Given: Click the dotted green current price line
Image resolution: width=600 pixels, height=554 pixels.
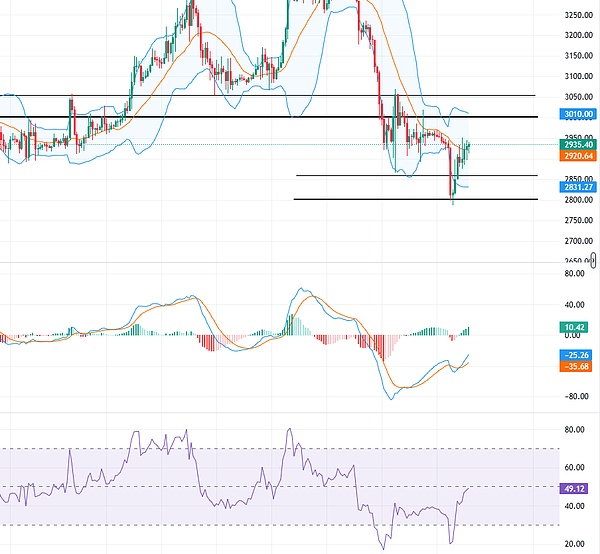Looking at the screenshot, I should coord(250,145).
